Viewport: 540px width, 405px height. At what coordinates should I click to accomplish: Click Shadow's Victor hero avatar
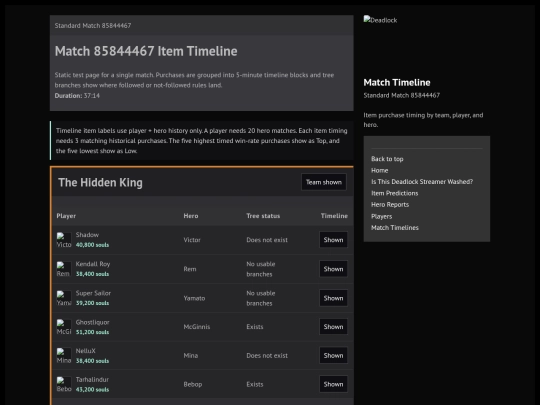click(x=64, y=240)
